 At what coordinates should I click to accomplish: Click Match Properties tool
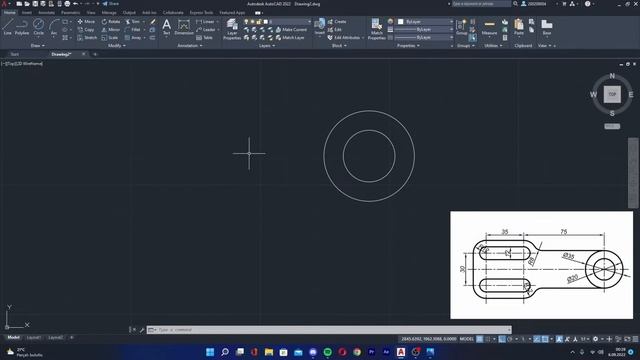tap(376, 29)
